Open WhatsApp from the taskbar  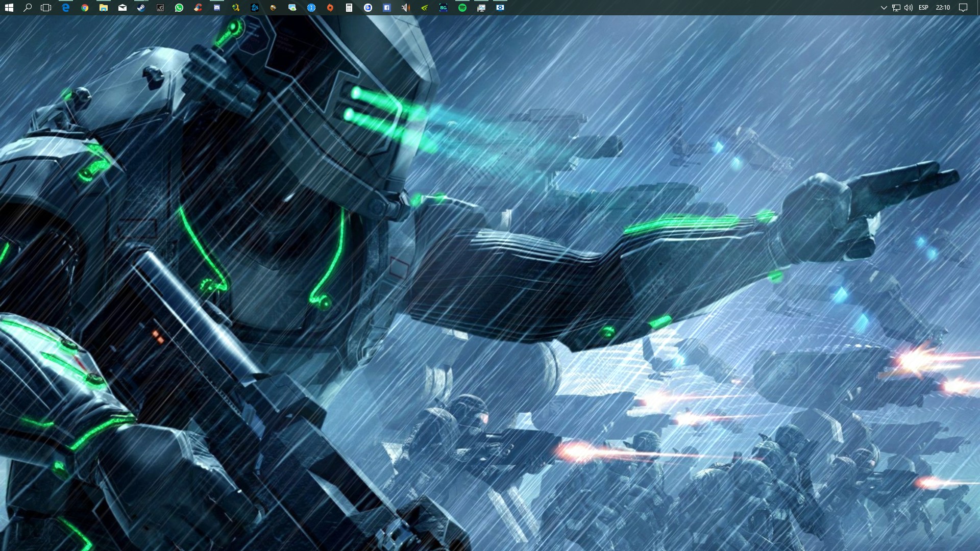[179, 8]
